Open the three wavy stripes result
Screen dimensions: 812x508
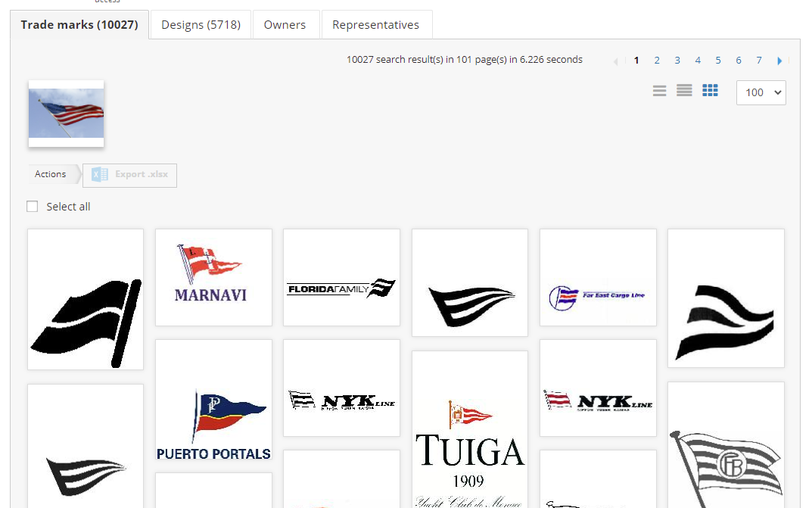[x=726, y=298]
